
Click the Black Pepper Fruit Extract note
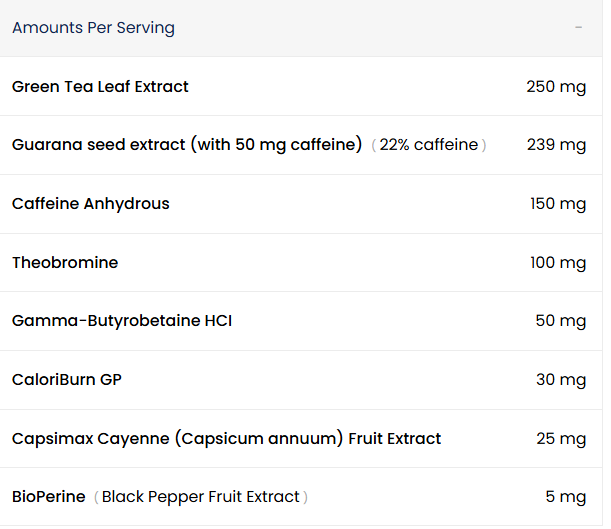200,497
